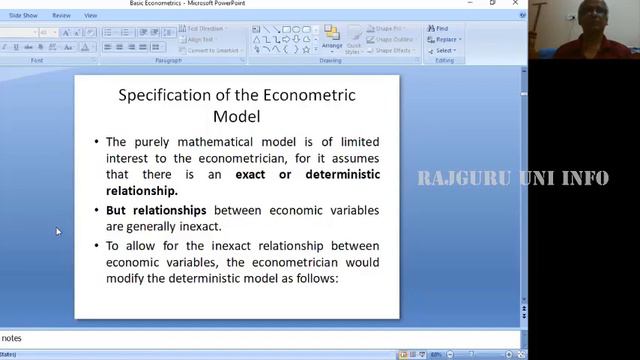
Task: Expand the shapes gallery More arrow
Action: coord(316,49)
